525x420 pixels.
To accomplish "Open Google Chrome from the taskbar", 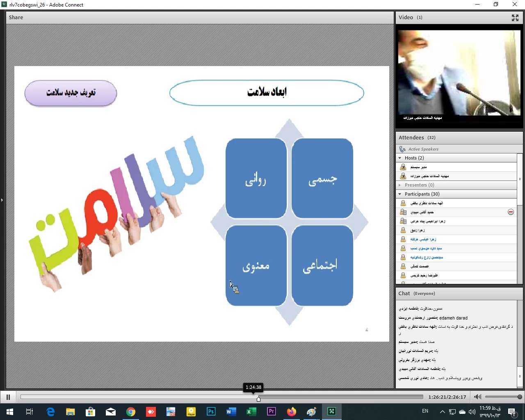I will click(131, 412).
